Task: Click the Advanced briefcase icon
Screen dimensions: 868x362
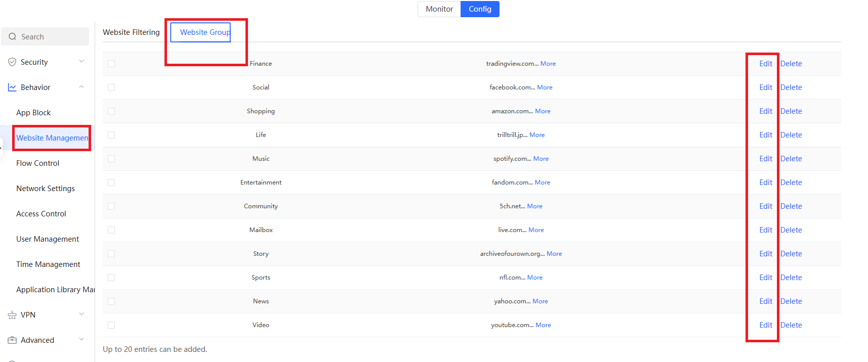Action: [x=12, y=340]
